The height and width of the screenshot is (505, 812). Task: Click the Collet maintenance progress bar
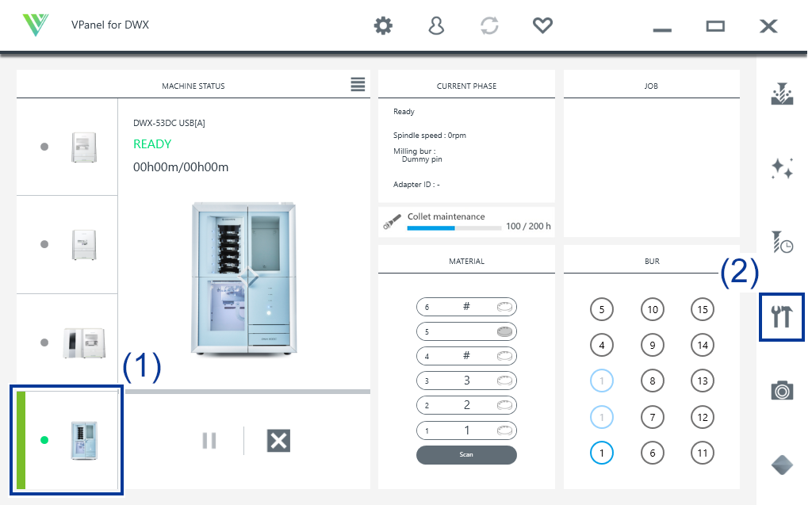click(454, 228)
